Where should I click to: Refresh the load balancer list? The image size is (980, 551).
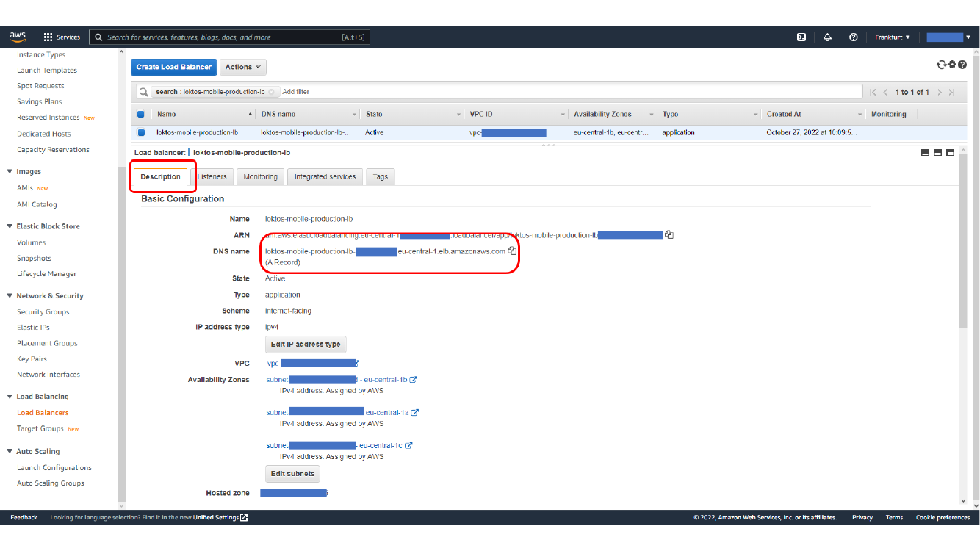click(941, 65)
